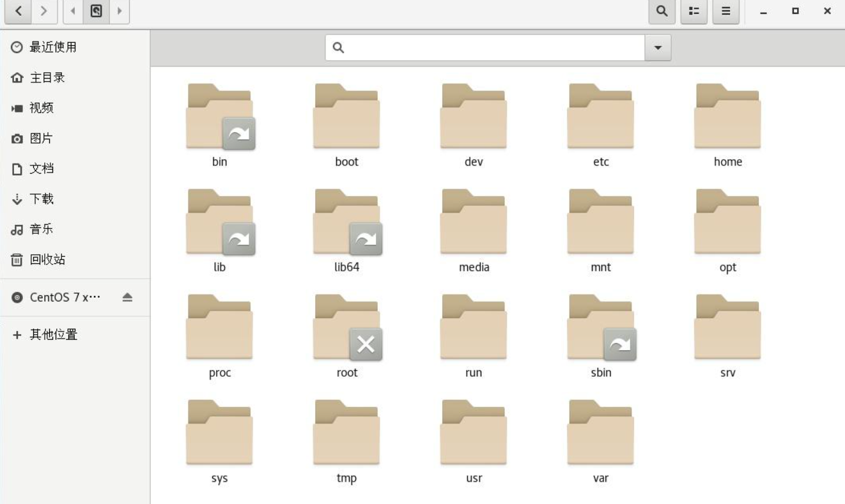Expand the search filter dropdown arrow
Screen dimensions: 845x504
658,48
